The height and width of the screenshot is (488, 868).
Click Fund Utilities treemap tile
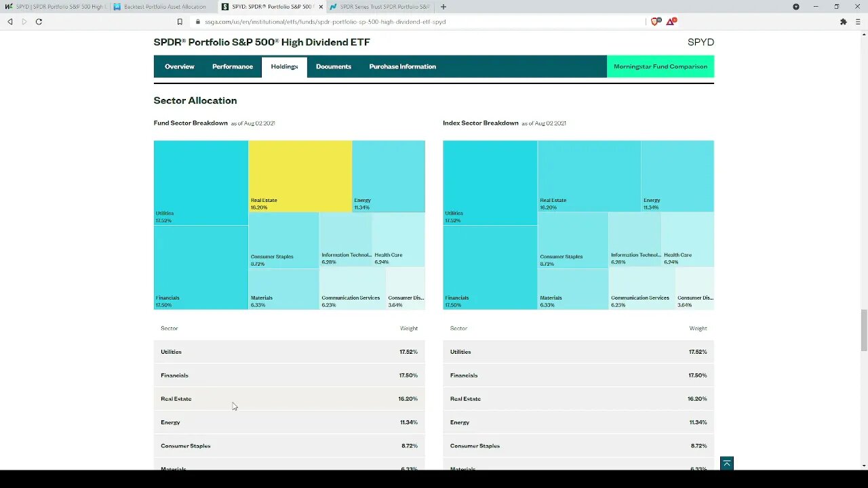(201, 183)
